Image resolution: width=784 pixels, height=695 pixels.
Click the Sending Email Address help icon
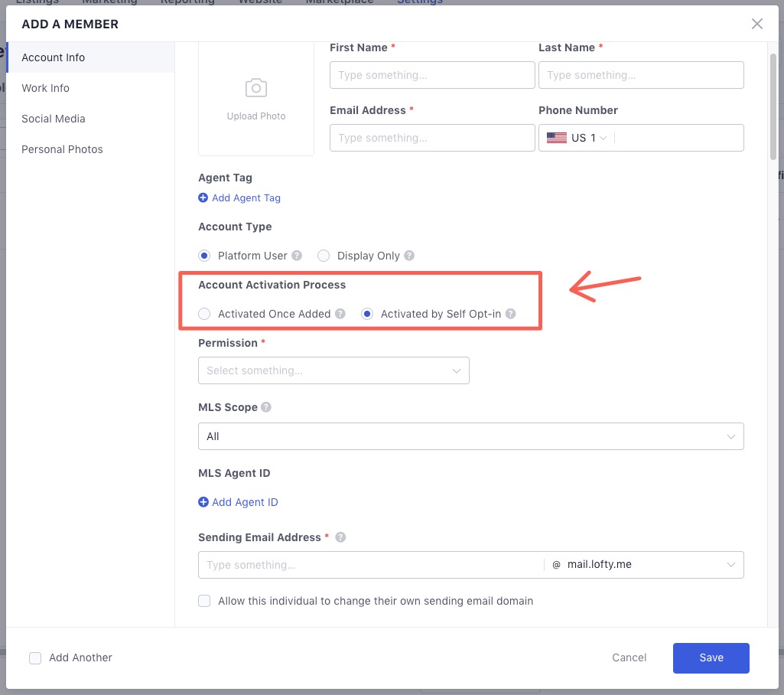(x=340, y=537)
